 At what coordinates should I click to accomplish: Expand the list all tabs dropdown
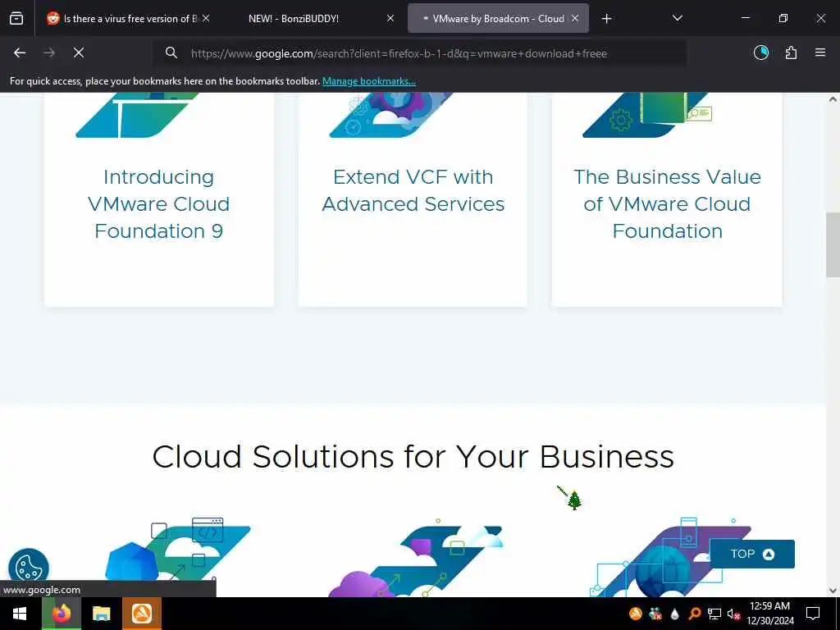tap(677, 18)
